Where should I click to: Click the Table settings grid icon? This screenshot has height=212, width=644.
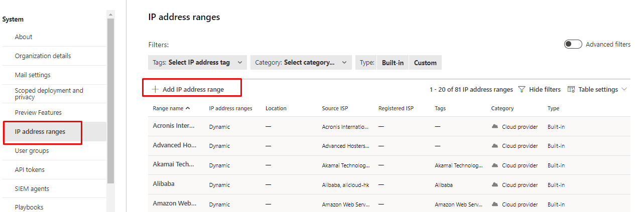[x=571, y=89]
